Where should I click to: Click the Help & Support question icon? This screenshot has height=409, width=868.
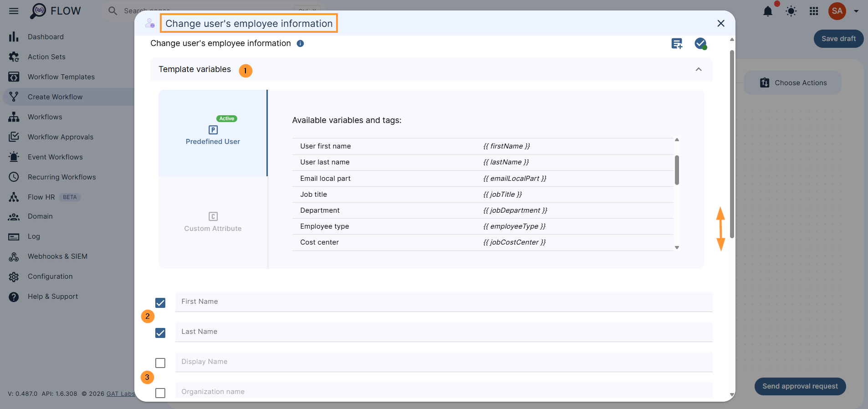[x=14, y=297]
